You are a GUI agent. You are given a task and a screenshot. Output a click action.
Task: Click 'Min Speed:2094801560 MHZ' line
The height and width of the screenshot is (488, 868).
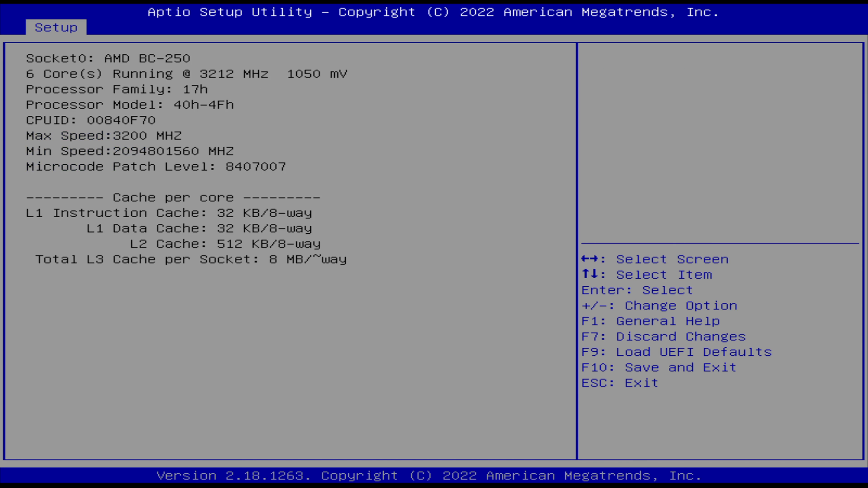(130, 151)
